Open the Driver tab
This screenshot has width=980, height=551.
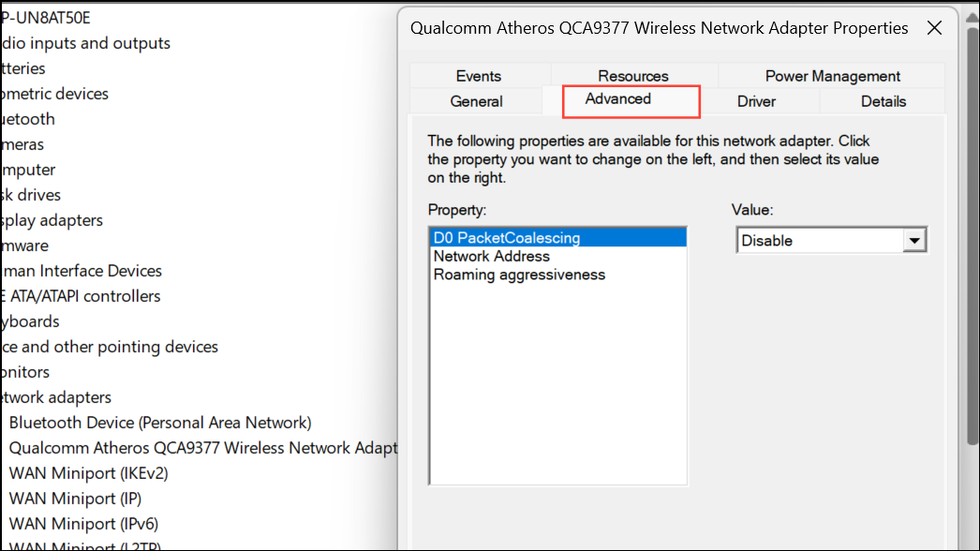756,101
